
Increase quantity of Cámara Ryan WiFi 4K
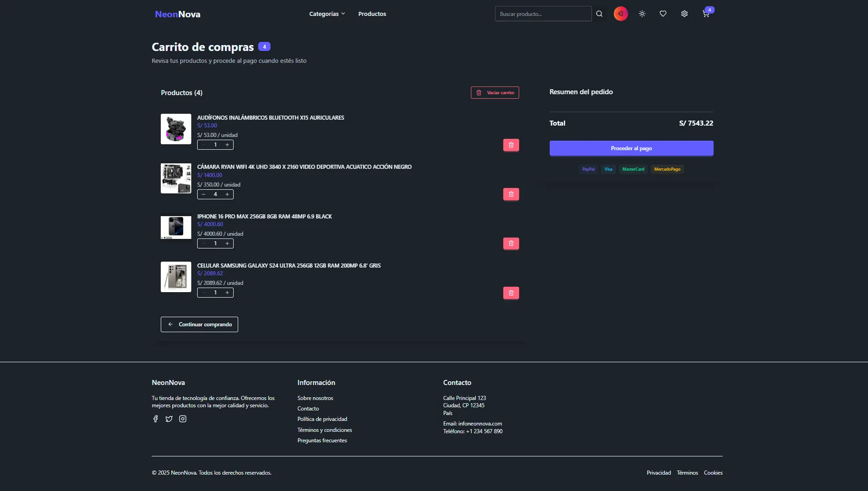click(227, 194)
